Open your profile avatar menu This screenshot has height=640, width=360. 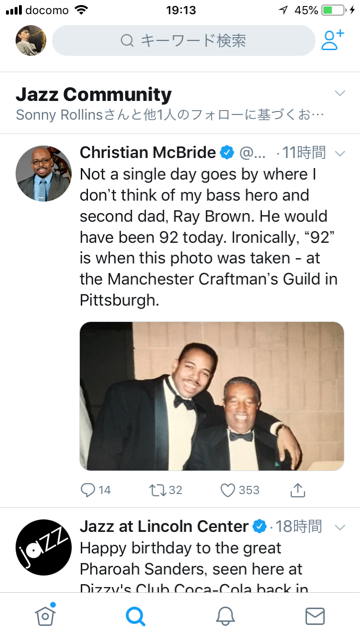pos(31,40)
